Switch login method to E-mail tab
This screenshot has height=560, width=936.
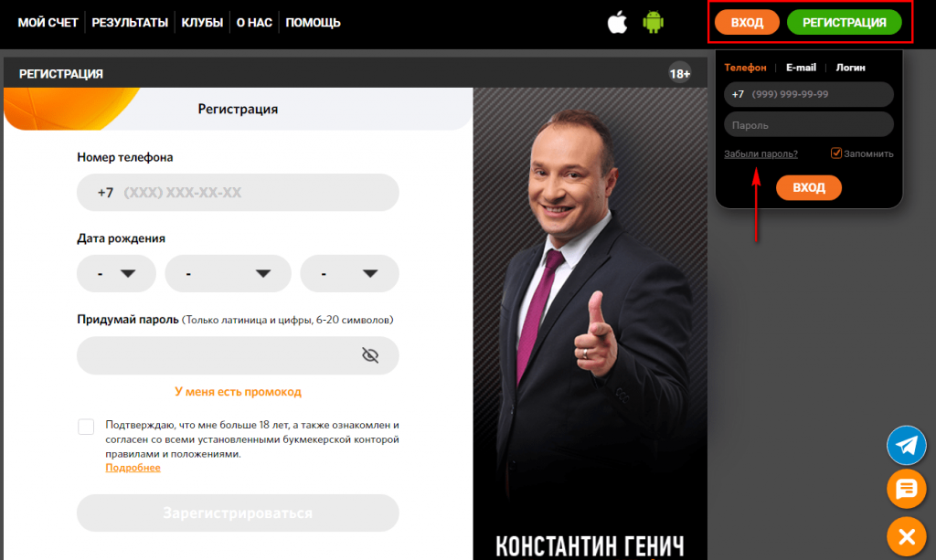coord(801,68)
